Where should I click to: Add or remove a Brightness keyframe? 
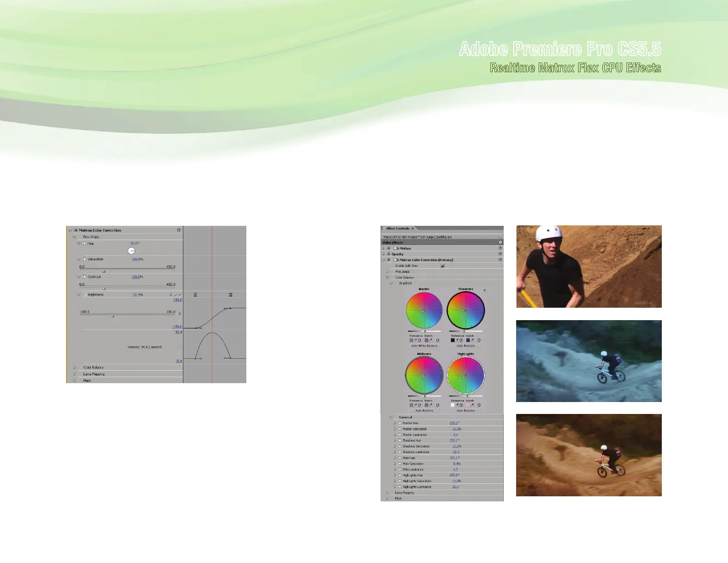point(175,294)
